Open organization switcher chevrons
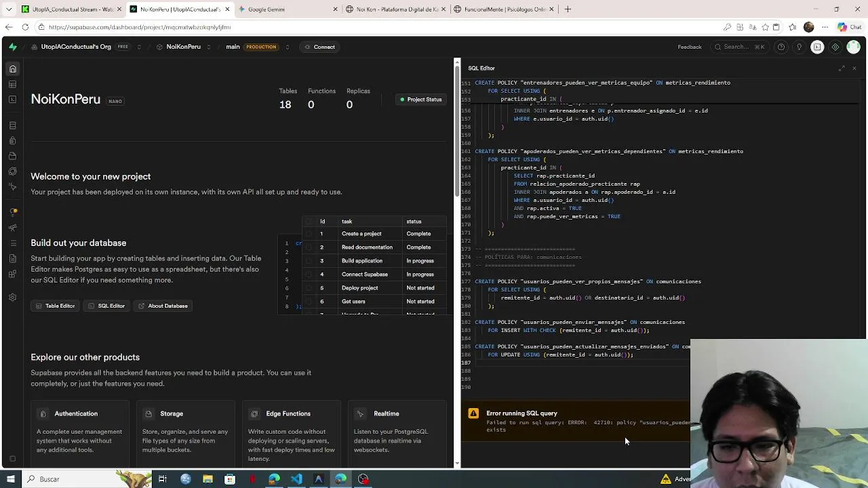 [x=139, y=47]
